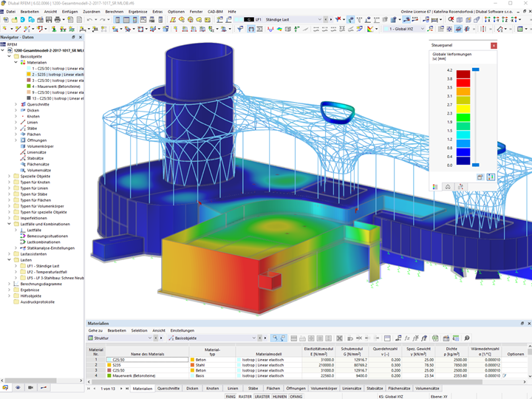Open the Navigator views camera tab icon

(30, 387)
